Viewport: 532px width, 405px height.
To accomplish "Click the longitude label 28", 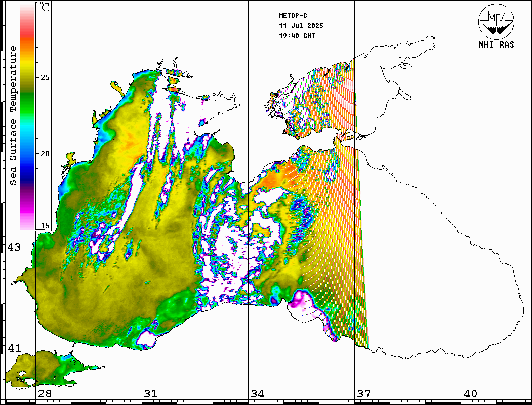I will pyautogui.click(x=45, y=394).
